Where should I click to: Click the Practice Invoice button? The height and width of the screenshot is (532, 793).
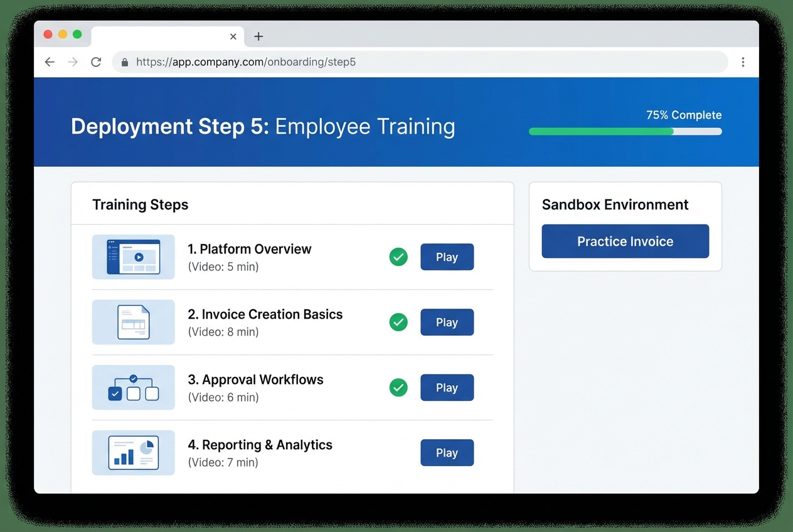(x=625, y=241)
